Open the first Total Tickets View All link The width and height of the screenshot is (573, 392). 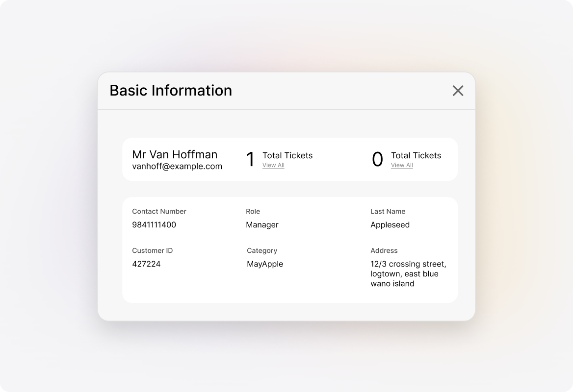(x=273, y=165)
